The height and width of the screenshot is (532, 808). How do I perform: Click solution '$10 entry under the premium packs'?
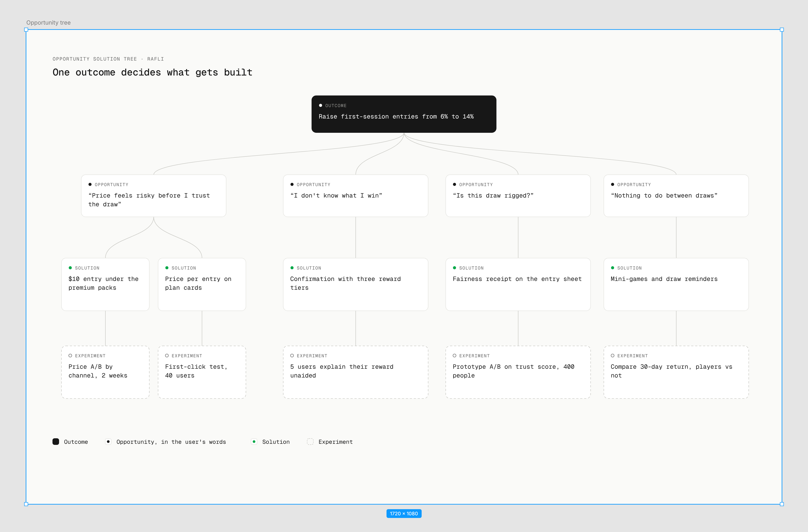pos(105,284)
